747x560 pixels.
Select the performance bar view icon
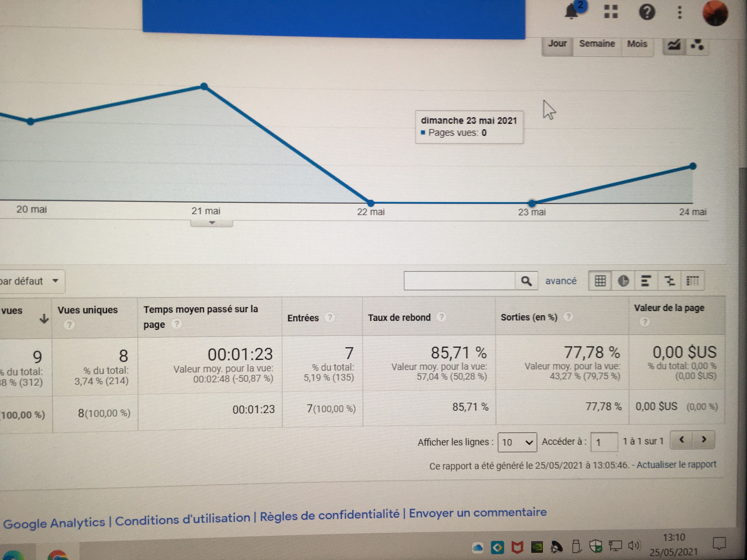[646, 281]
